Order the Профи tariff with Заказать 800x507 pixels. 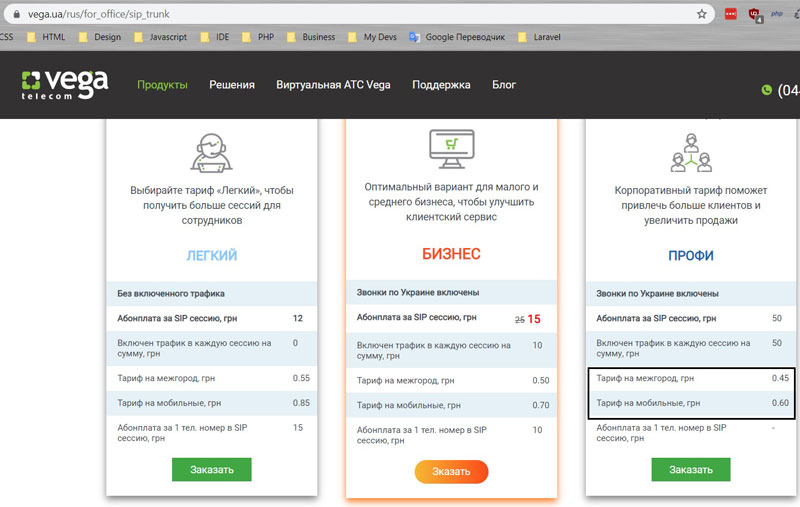(x=691, y=469)
